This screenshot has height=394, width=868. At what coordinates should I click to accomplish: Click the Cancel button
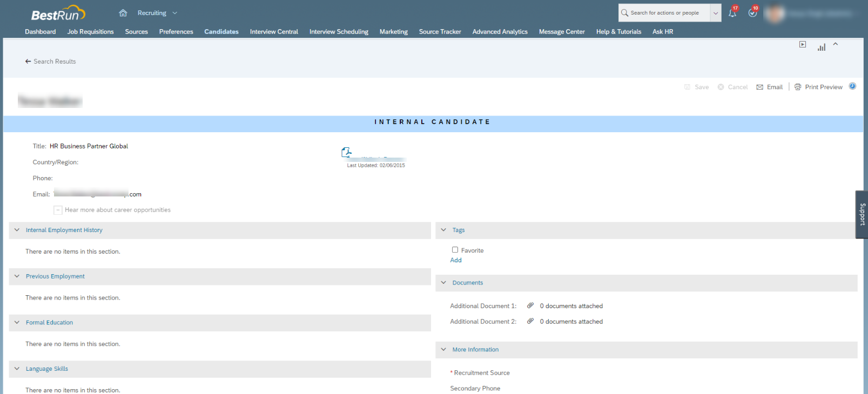coord(732,87)
